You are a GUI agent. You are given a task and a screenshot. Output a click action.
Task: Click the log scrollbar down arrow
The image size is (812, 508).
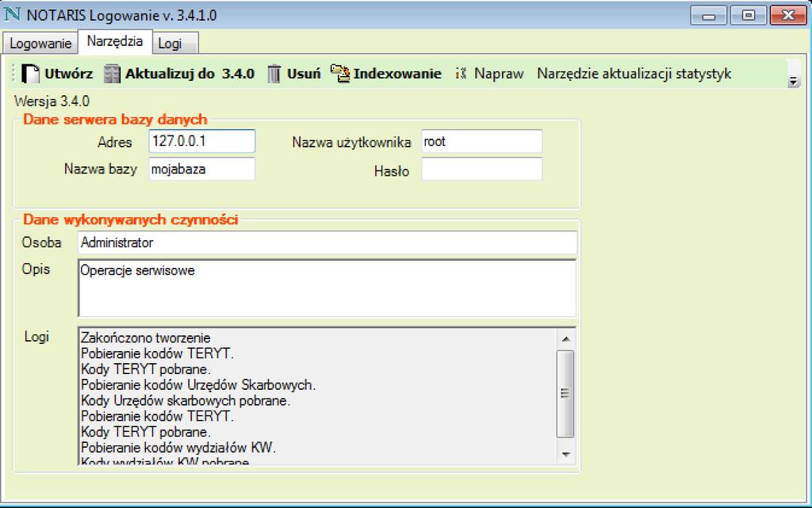565,454
